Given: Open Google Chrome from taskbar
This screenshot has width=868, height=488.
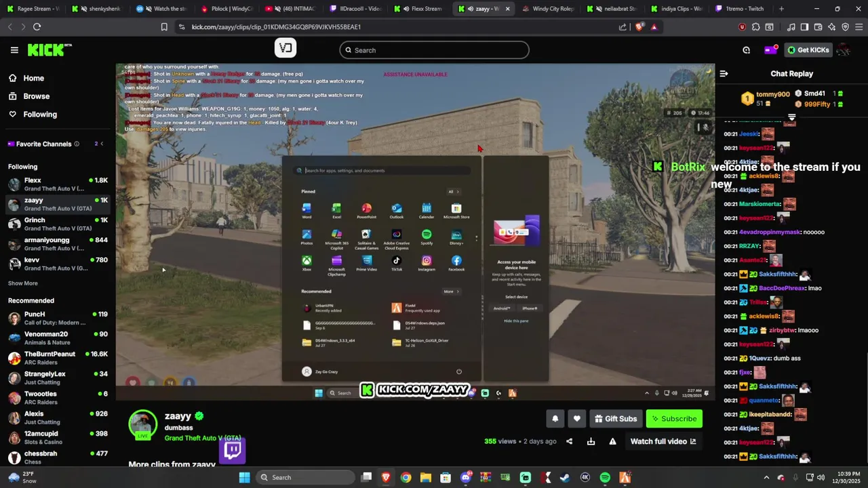Looking at the screenshot, I should tap(406, 477).
